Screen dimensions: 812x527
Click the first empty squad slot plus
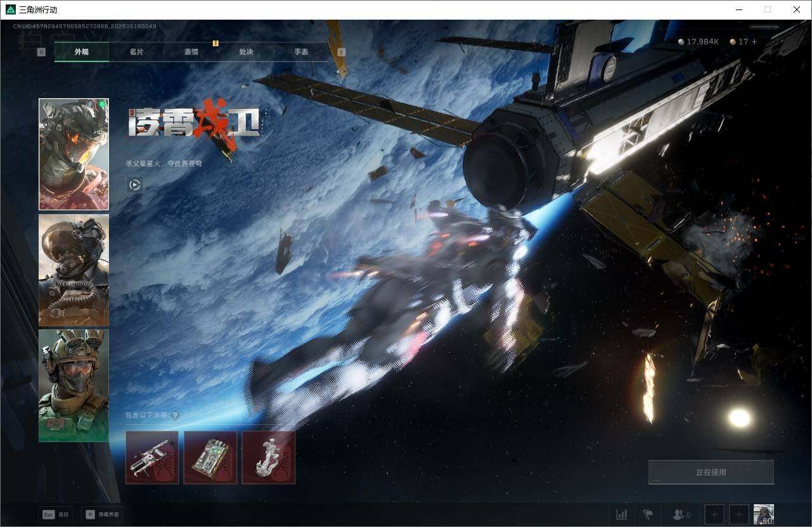pyautogui.click(x=714, y=514)
